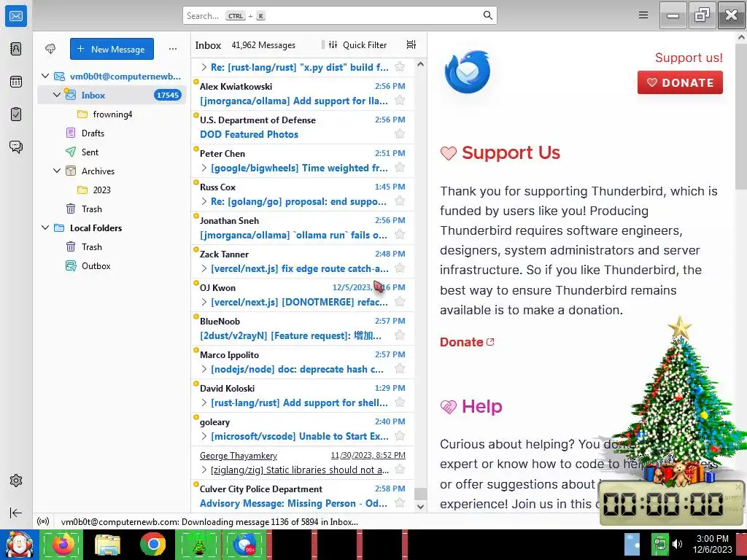
Task: Follow the Donate link
Action: pos(467,342)
